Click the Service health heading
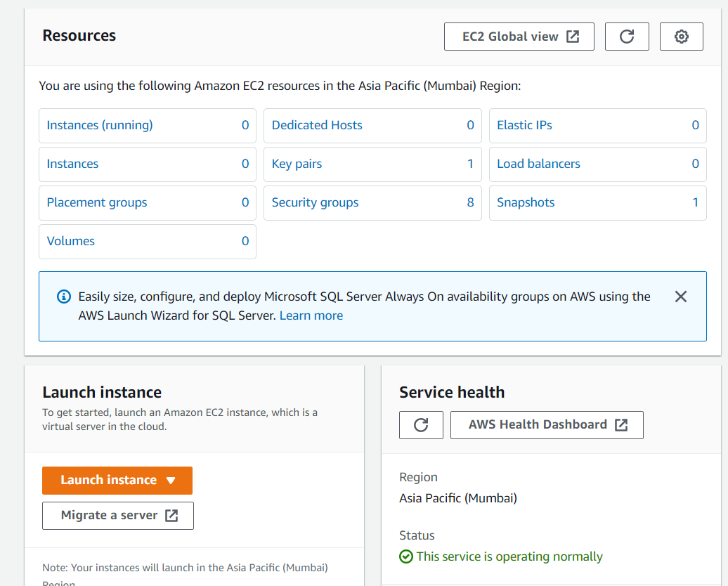This screenshot has width=728, height=586. point(452,392)
